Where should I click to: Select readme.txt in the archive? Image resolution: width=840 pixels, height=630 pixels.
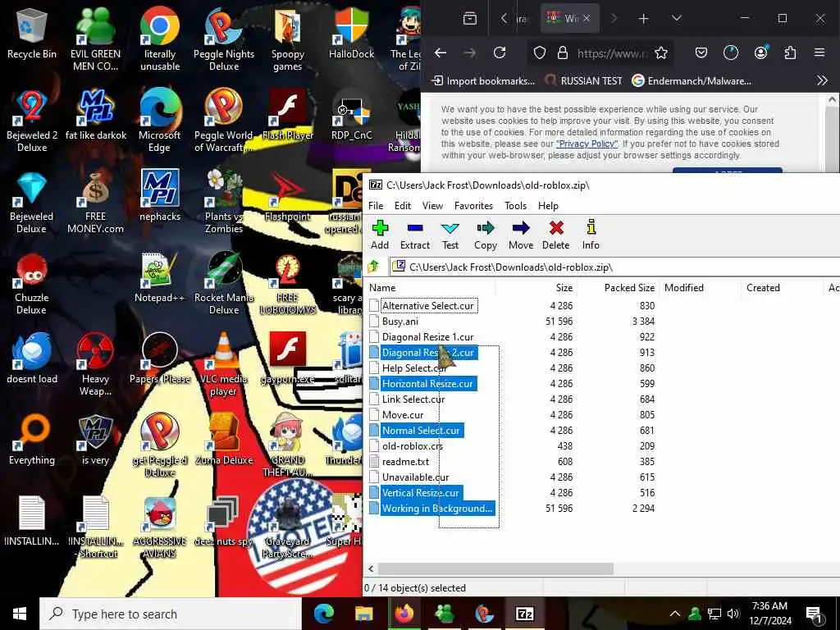pyautogui.click(x=405, y=461)
